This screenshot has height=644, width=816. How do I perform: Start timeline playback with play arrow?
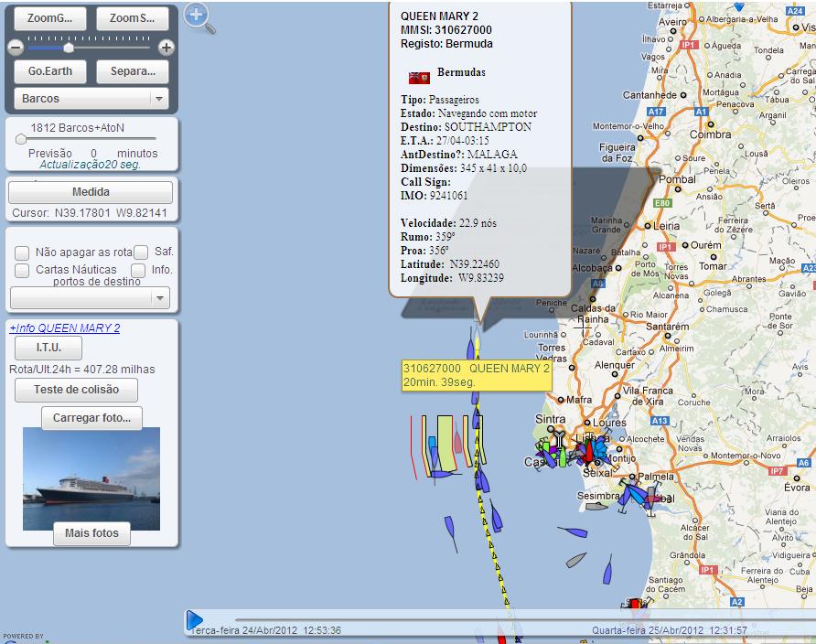coord(194,620)
